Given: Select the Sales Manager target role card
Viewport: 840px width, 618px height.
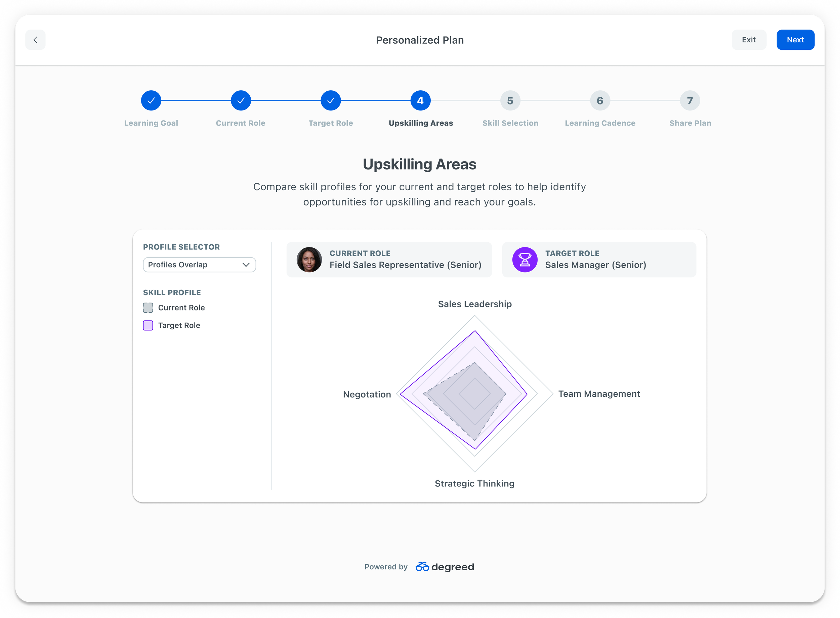Looking at the screenshot, I should (599, 259).
